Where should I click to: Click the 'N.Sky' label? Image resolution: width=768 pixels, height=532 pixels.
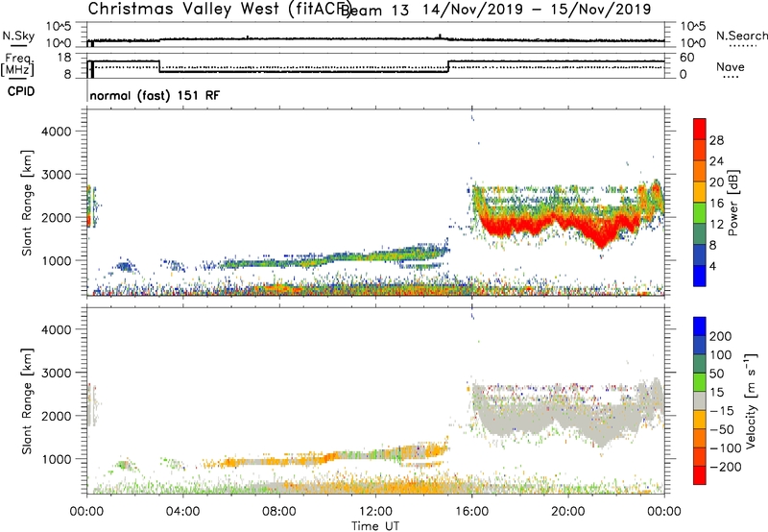point(18,36)
